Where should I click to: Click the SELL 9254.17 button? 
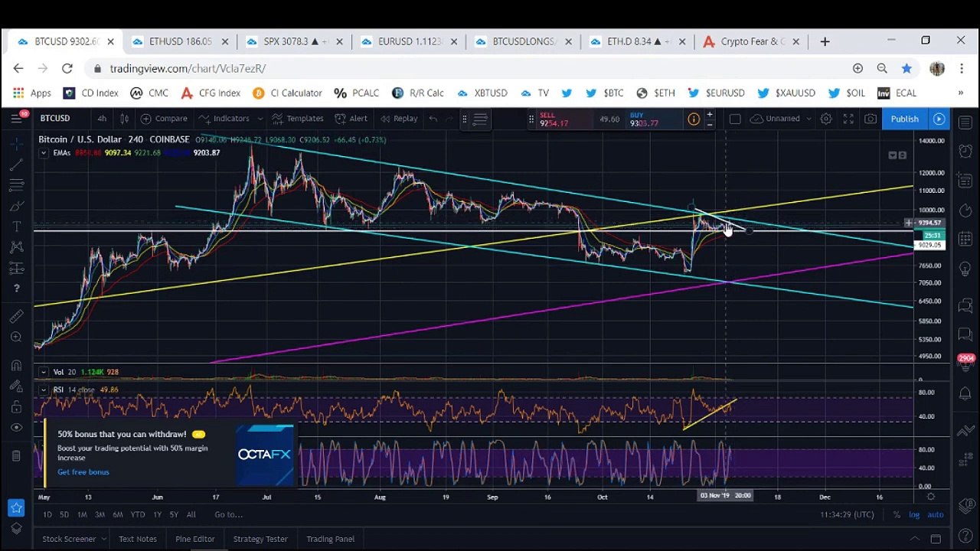(x=565, y=119)
